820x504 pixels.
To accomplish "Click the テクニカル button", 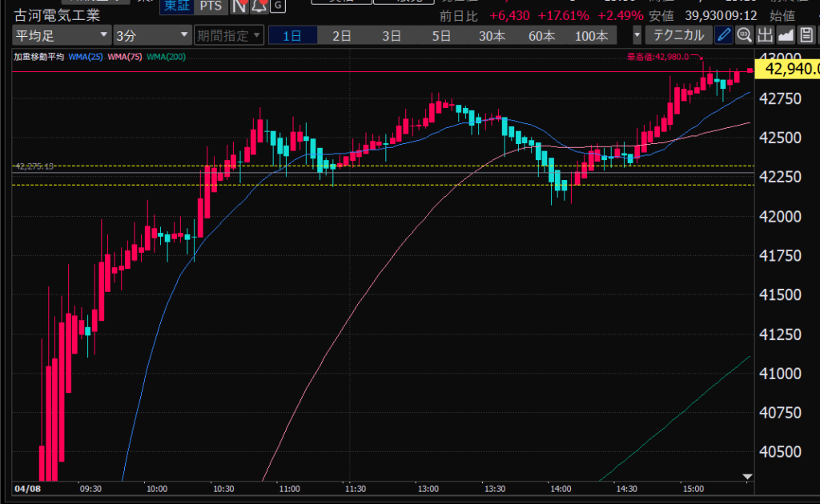I will pos(678,35).
